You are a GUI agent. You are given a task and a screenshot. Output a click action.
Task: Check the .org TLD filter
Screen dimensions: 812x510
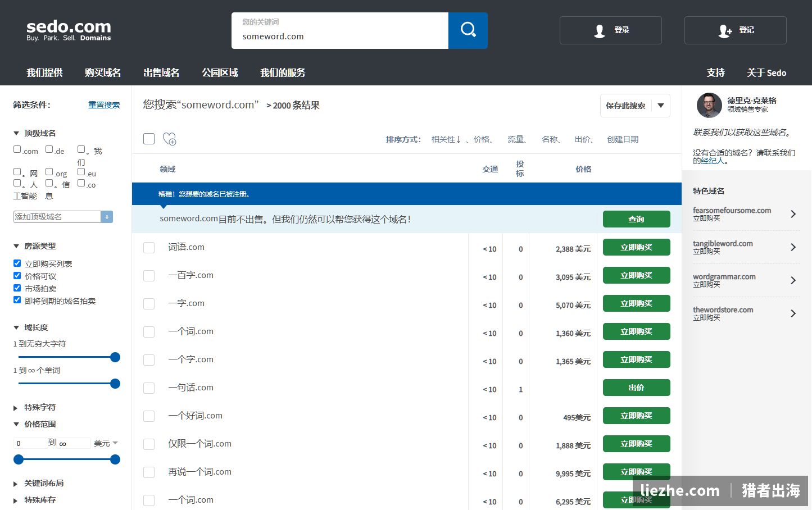49,172
